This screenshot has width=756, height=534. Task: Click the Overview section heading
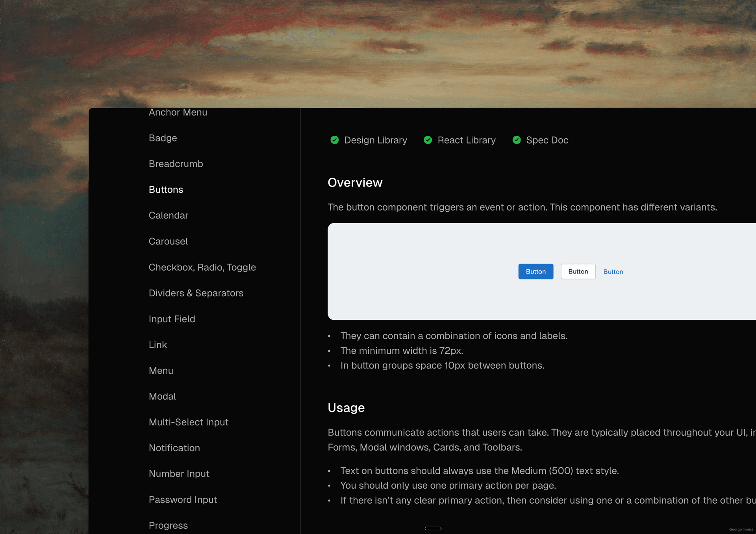tap(355, 183)
